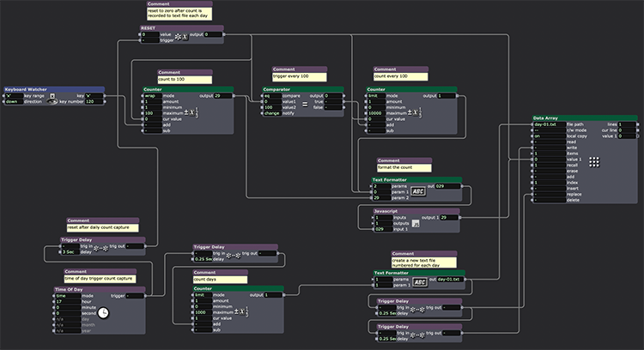Image resolution: width=644 pixels, height=350 pixels.
Task: Click ABC icon on Text Formatter outputting day-01.txt
Action: [420, 282]
